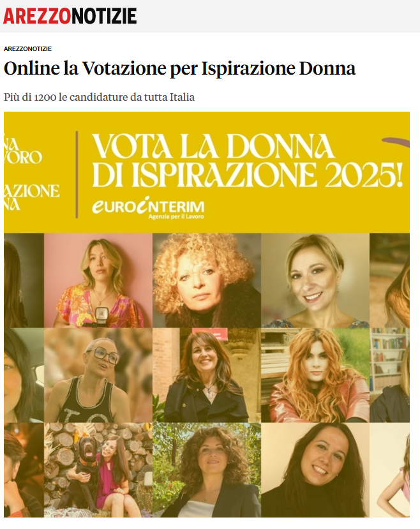The height and width of the screenshot is (529, 420).
Task: Click the brown vertical divider in banner
Action: (77, 174)
